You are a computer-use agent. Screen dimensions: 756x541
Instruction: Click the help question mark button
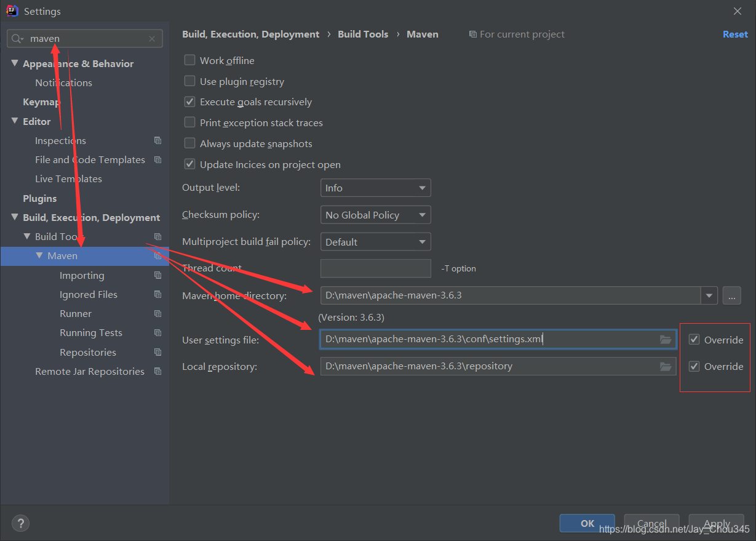coord(20,523)
